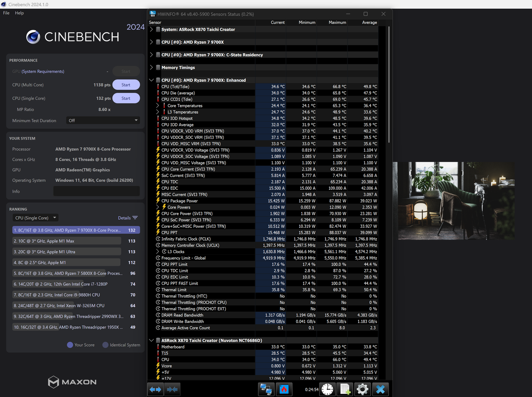The width and height of the screenshot is (532, 397).
Task: Click the rendered room scene image
Action: pos(456,201)
